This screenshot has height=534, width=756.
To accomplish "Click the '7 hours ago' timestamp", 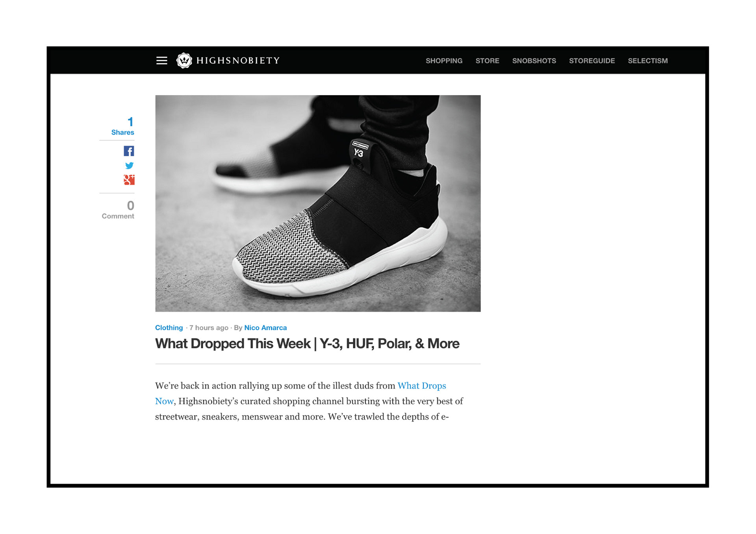I will (x=209, y=328).
